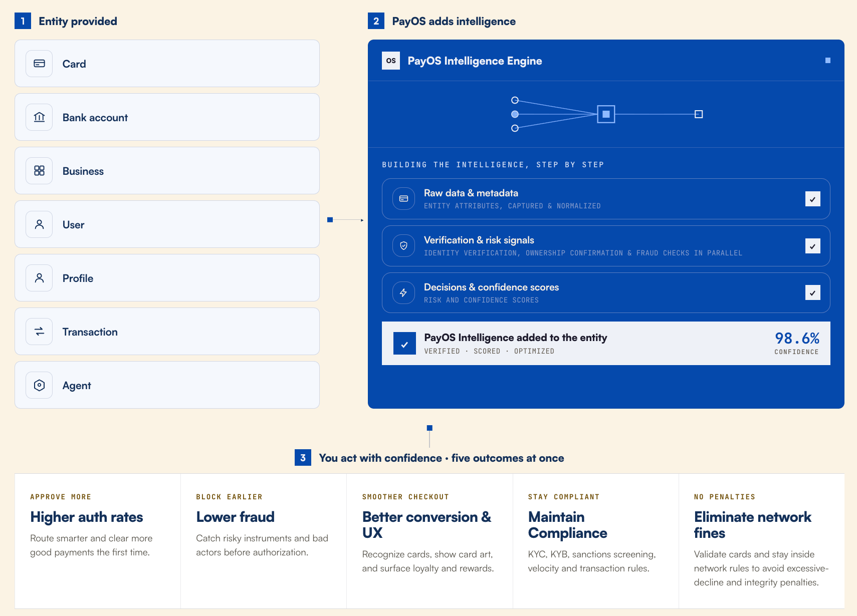This screenshot has width=857, height=616.
Task: Click the Transaction arrows icon
Action: point(39,332)
